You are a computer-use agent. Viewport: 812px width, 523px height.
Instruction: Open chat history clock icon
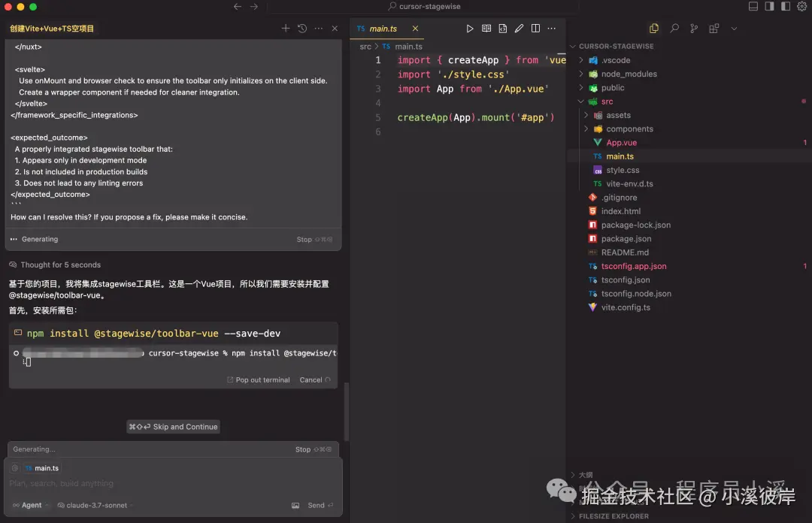coord(301,27)
